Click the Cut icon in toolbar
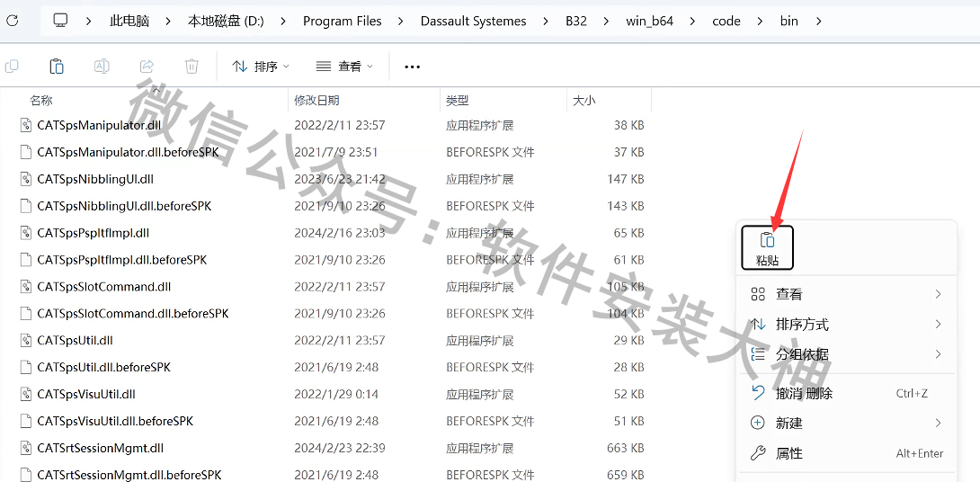 click(x=12, y=67)
